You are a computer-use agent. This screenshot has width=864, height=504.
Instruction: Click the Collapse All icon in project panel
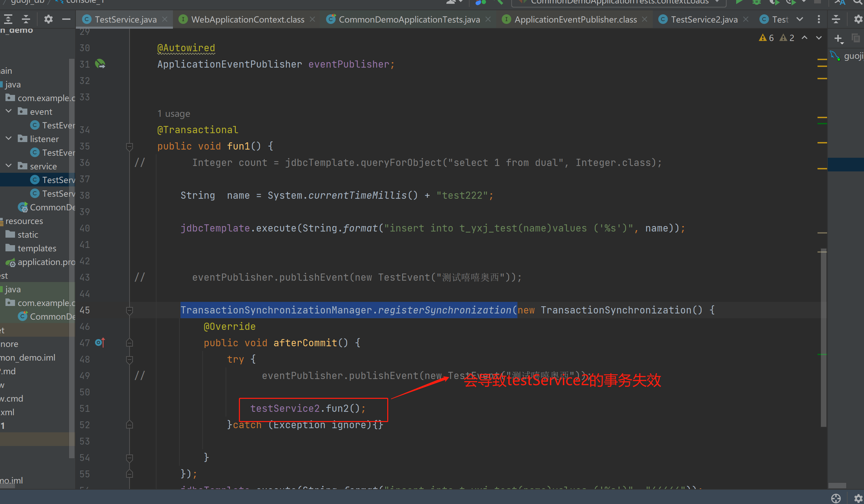click(26, 19)
